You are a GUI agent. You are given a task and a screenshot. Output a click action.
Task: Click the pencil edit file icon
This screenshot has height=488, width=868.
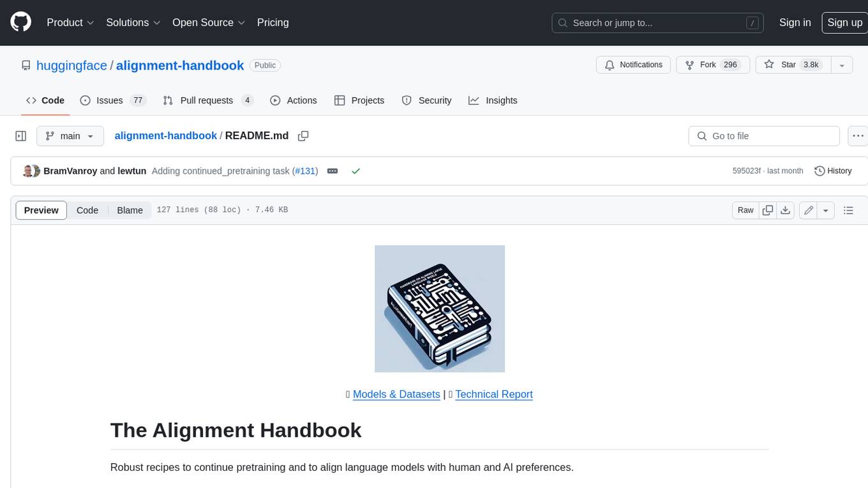pyautogui.click(x=809, y=210)
